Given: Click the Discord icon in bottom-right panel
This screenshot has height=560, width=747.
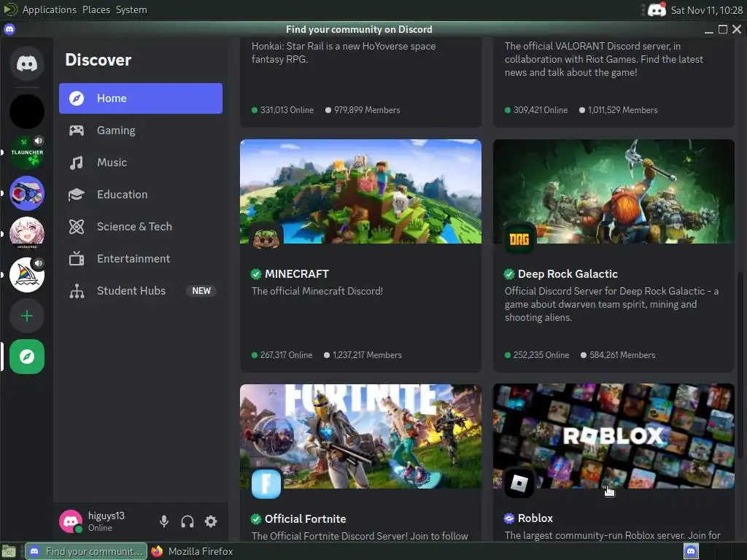Looking at the screenshot, I should pos(691,551).
